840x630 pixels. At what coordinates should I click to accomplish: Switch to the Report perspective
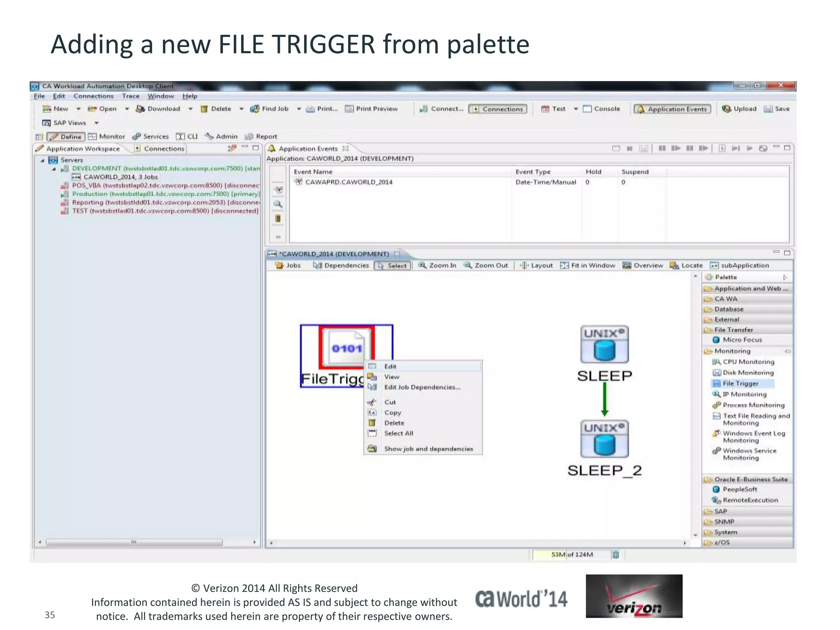(x=261, y=137)
